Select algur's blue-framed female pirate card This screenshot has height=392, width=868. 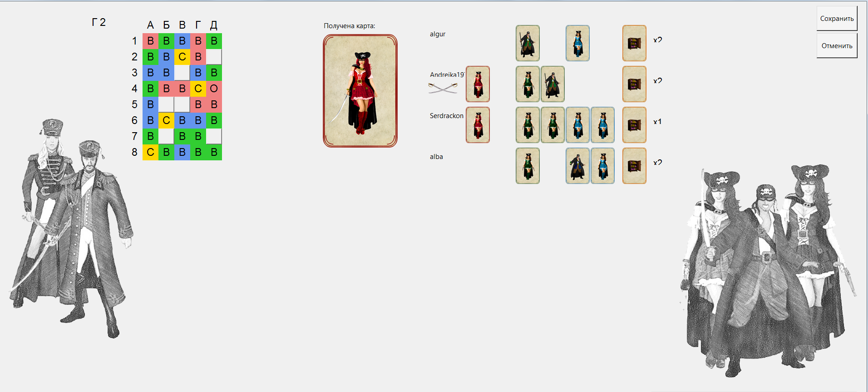577,43
